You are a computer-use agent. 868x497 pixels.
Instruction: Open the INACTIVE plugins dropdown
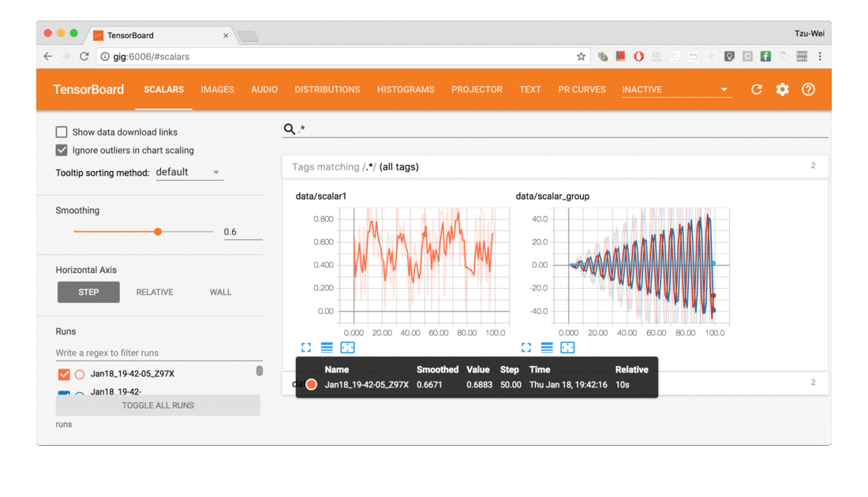point(676,89)
